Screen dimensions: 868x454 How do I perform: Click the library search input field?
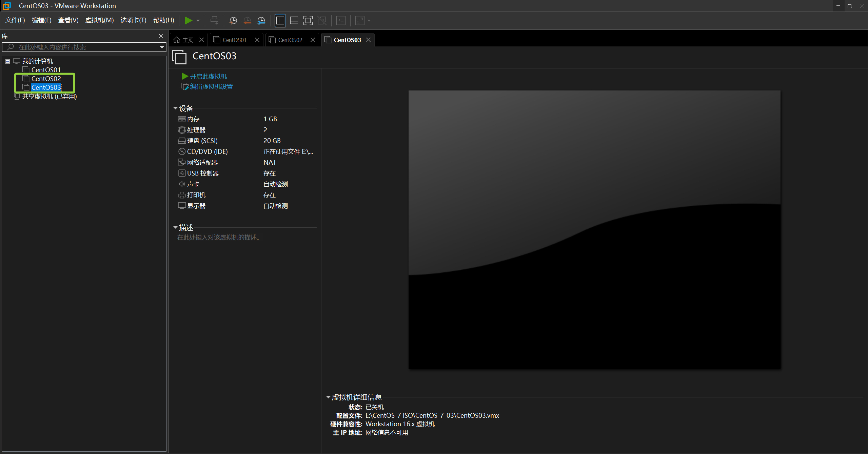click(81, 47)
